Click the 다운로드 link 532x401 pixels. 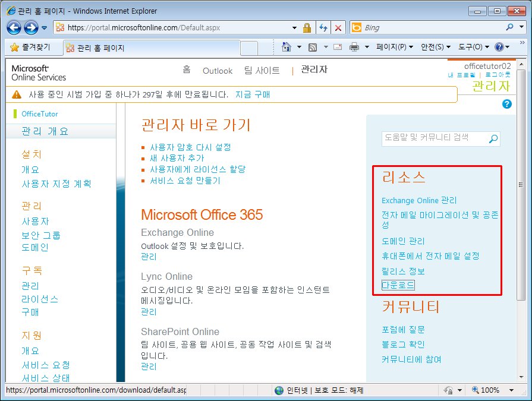(x=398, y=285)
